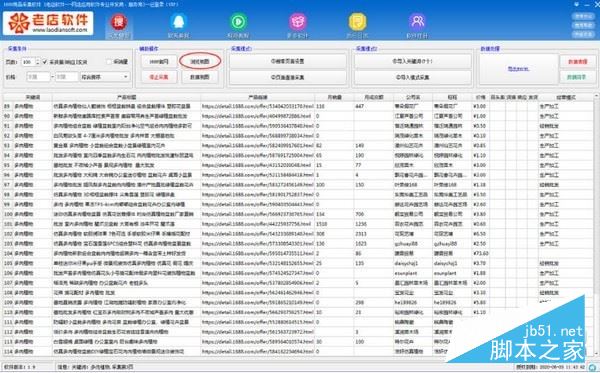Viewport: 600px width, 373px height.
Task: Open the product link in row 93
Action: [258, 145]
